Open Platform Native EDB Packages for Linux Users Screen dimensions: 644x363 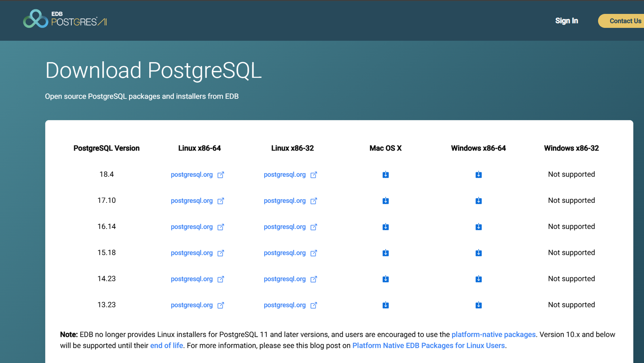pos(429,346)
